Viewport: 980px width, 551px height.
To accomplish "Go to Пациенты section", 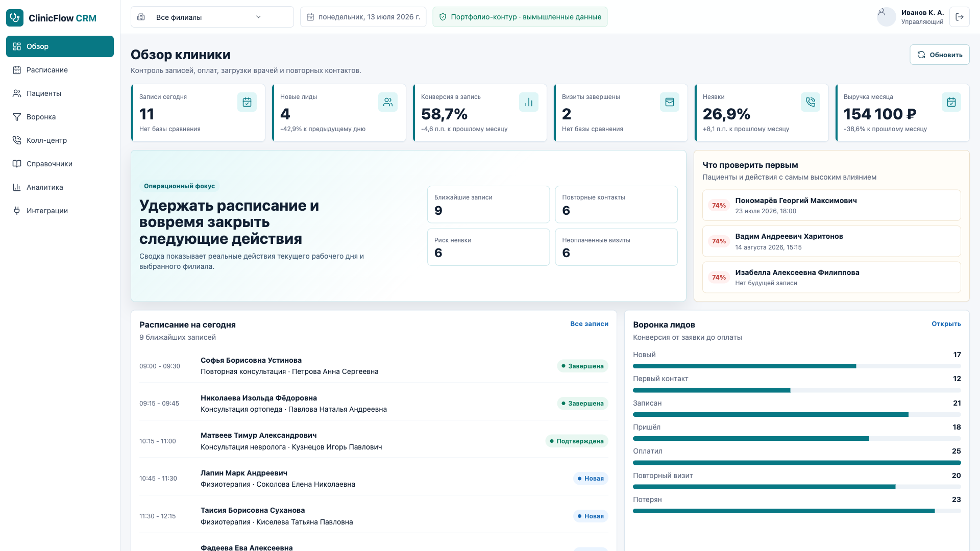I will tap(60, 93).
